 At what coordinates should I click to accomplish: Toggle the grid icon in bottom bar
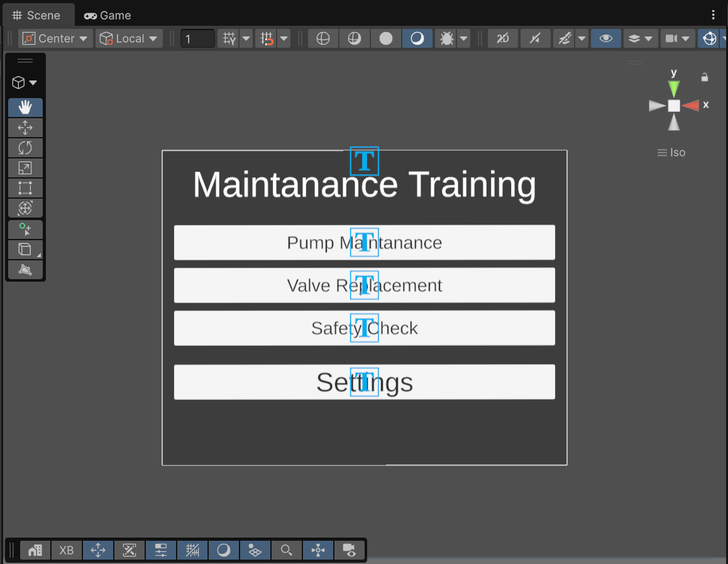tap(192, 550)
